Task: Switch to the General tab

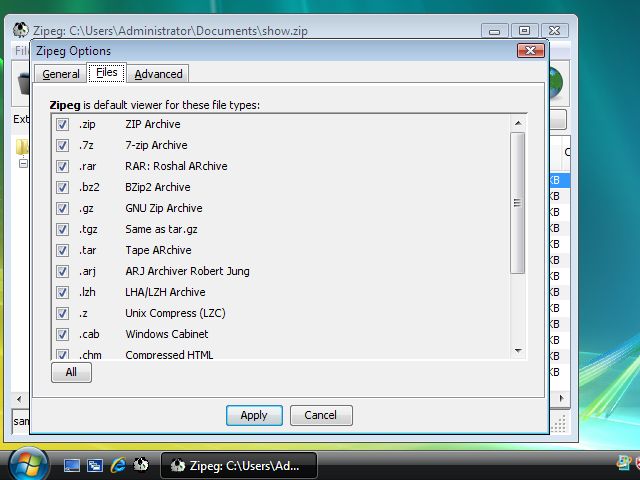Action: point(61,74)
